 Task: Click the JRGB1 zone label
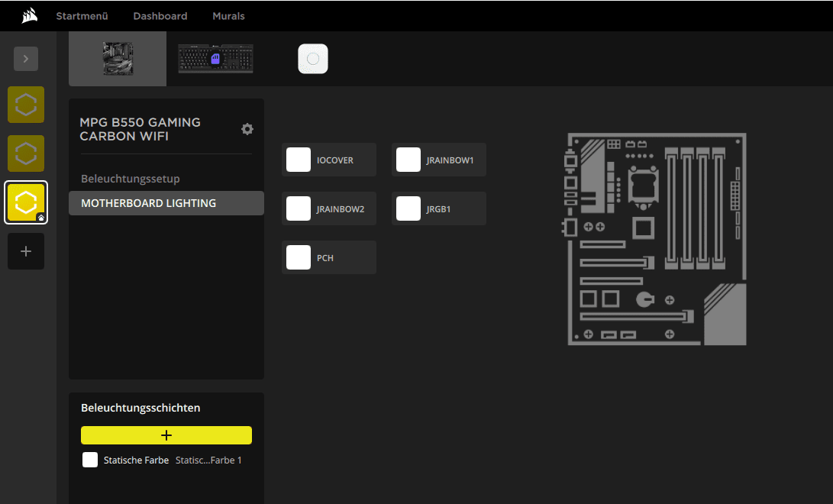pyautogui.click(x=438, y=209)
